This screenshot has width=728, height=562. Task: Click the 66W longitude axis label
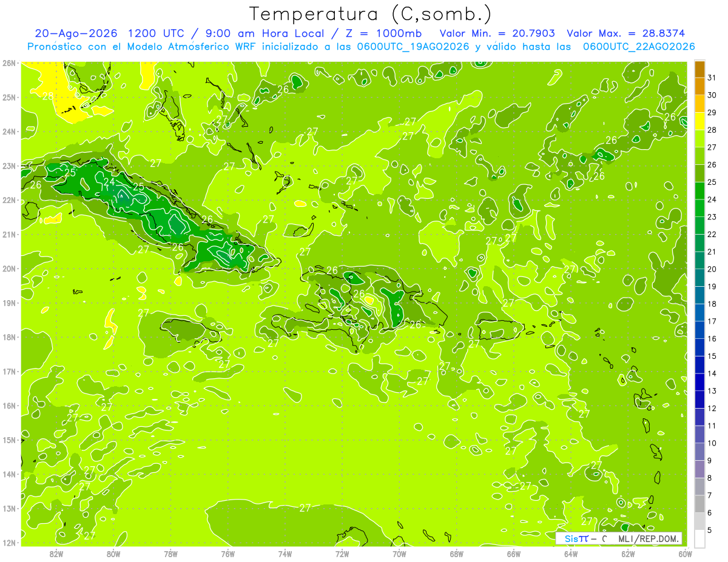pyautogui.click(x=514, y=554)
